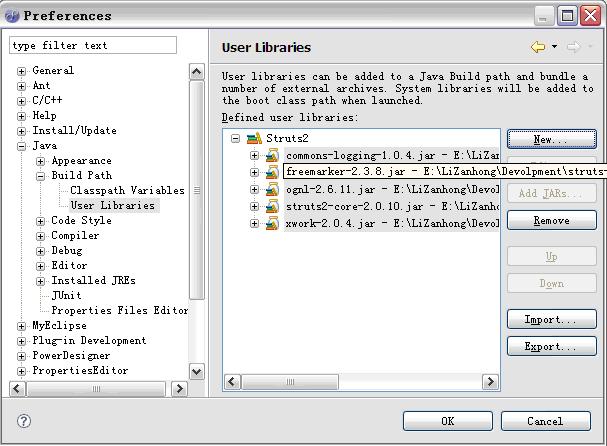Maximize the Preferences window

tap(568, 15)
